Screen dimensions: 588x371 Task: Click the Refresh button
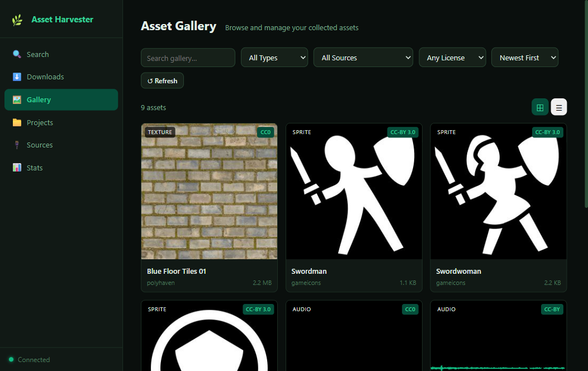[163, 80]
